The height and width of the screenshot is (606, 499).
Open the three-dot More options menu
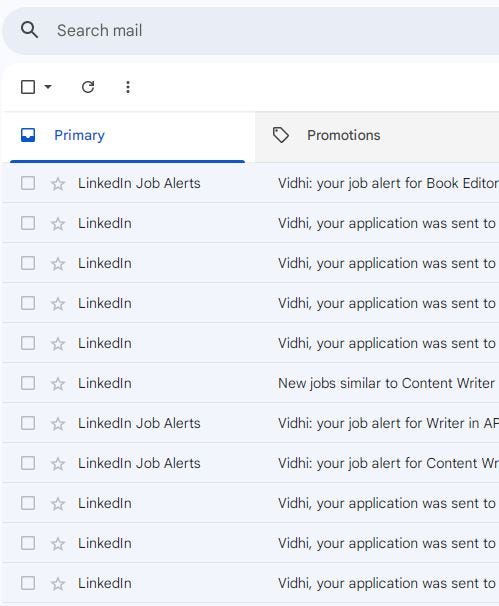tap(128, 87)
